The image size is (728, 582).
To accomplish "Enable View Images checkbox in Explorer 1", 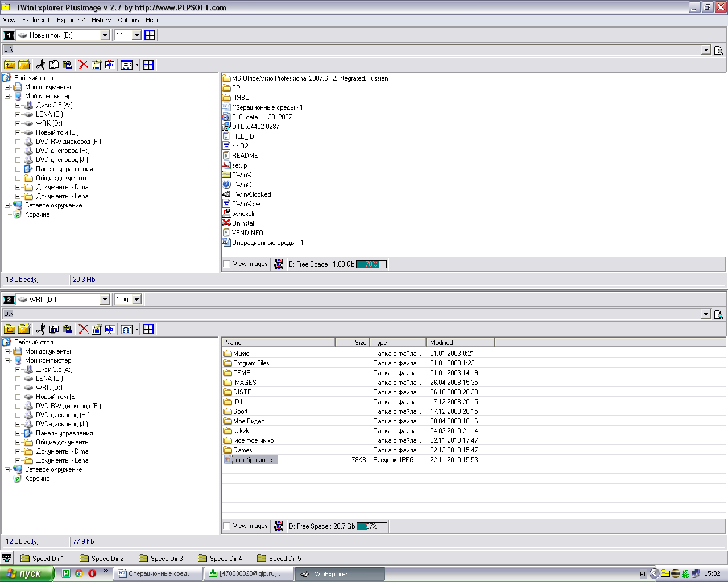I will (x=227, y=264).
